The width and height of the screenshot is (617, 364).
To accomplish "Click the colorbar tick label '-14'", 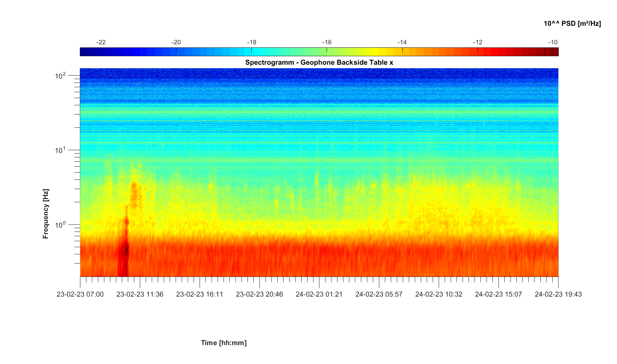I will pyautogui.click(x=402, y=42).
